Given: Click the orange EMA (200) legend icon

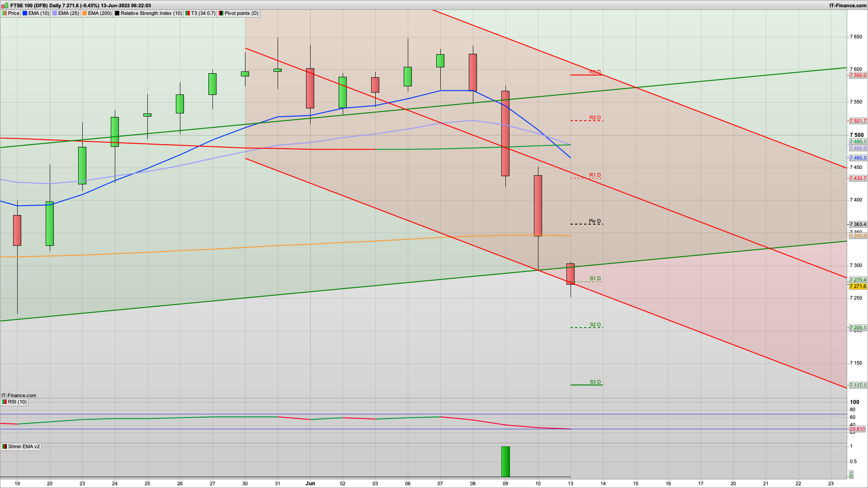Looking at the screenshot, I should 85,13.
